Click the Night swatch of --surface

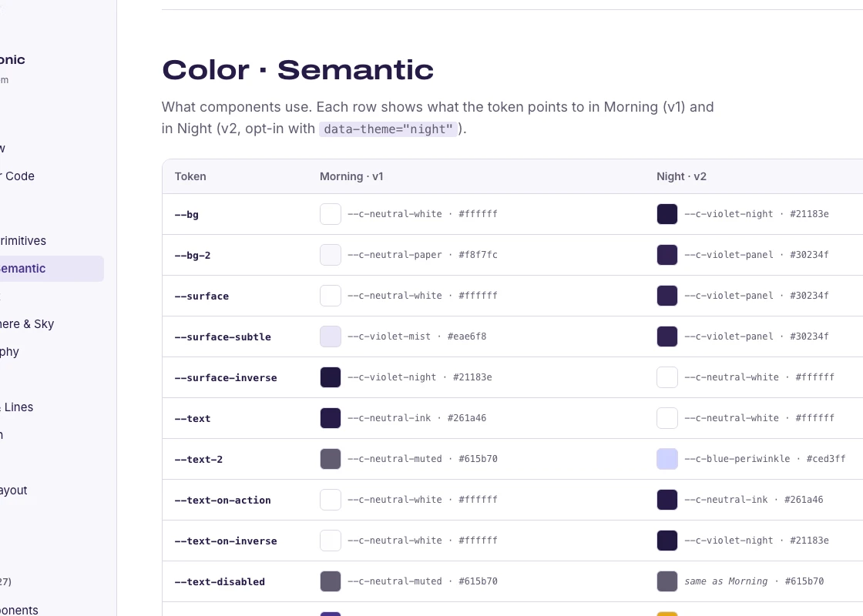point(667,296)
